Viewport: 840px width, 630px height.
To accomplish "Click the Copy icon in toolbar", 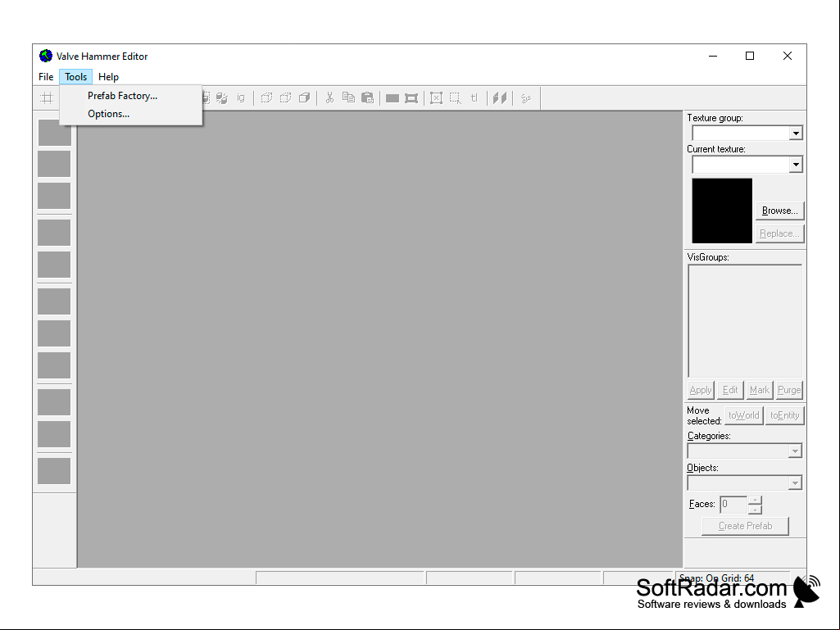I will [348, 97].
